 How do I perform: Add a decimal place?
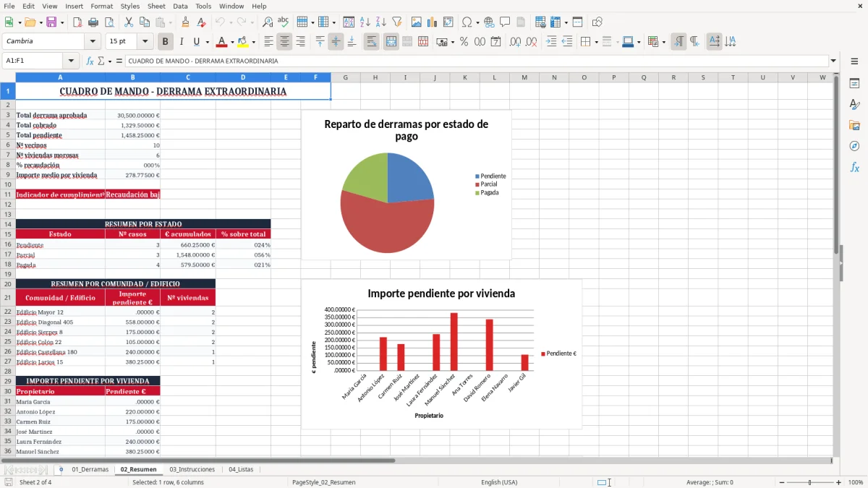click(516, 42)
